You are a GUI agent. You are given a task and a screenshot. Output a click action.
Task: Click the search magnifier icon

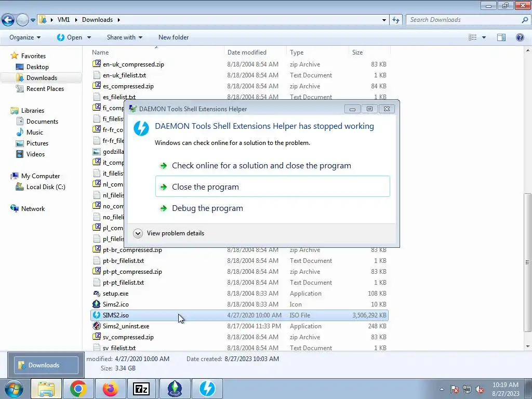[525, 20]
